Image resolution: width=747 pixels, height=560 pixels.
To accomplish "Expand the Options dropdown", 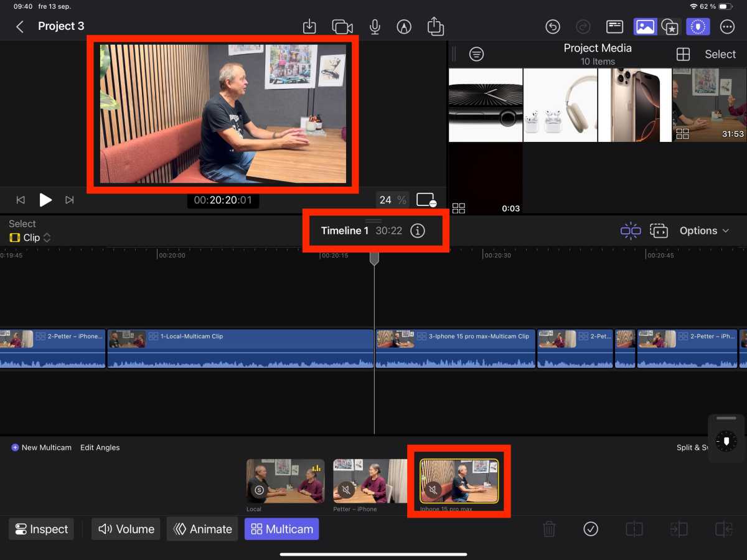I will (x=704, y=231).
